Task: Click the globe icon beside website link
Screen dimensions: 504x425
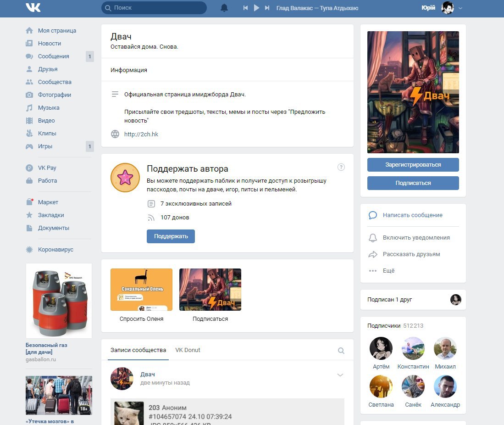Action: [x=115, y=134]
